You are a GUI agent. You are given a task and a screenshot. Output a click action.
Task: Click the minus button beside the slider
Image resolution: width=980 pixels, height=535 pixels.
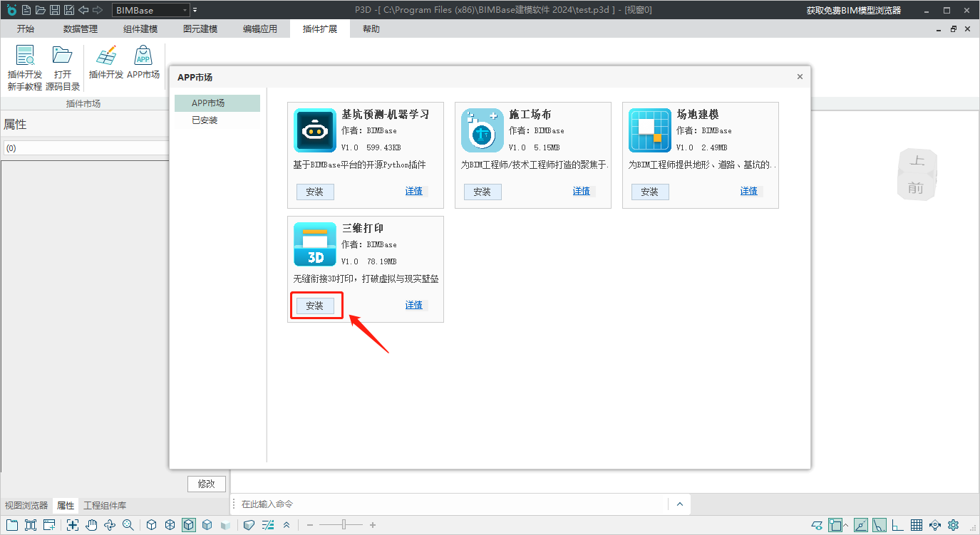coord(310,525)
